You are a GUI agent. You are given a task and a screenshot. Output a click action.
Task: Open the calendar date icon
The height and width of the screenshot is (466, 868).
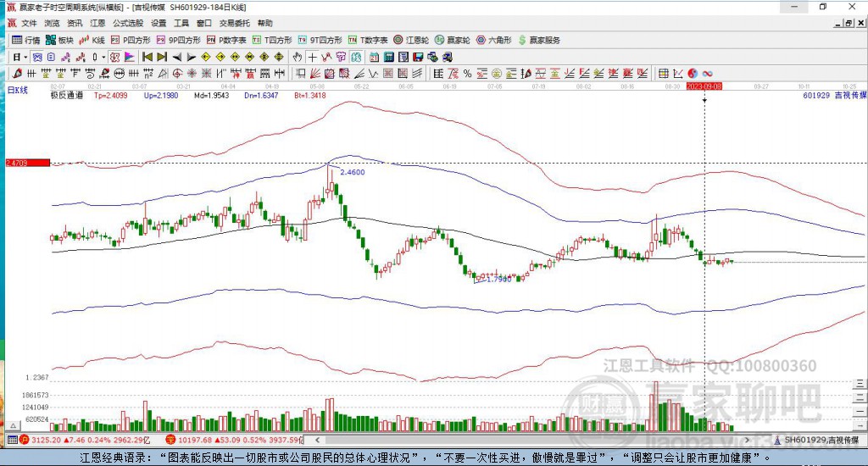(x=374, y=57)
